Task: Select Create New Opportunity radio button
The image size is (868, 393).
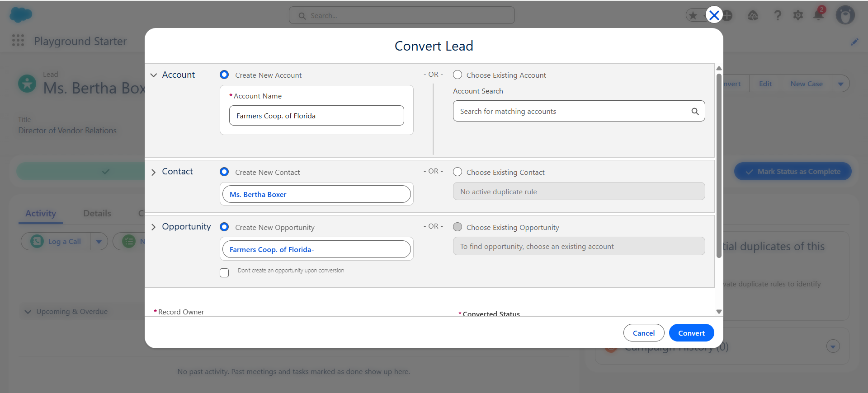Action: click(224, 227)
